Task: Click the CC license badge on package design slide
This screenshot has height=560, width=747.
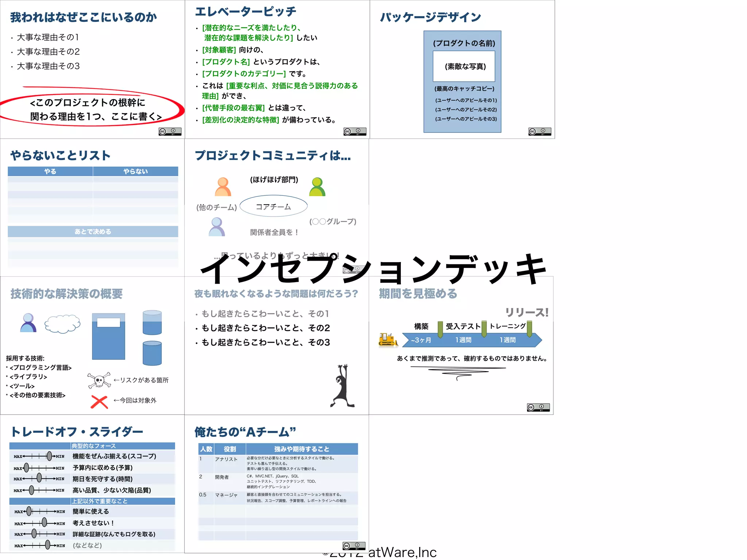Action: coord(540,132)
